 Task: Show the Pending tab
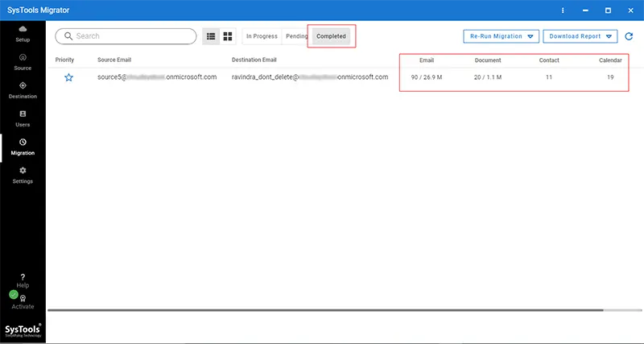296,36
